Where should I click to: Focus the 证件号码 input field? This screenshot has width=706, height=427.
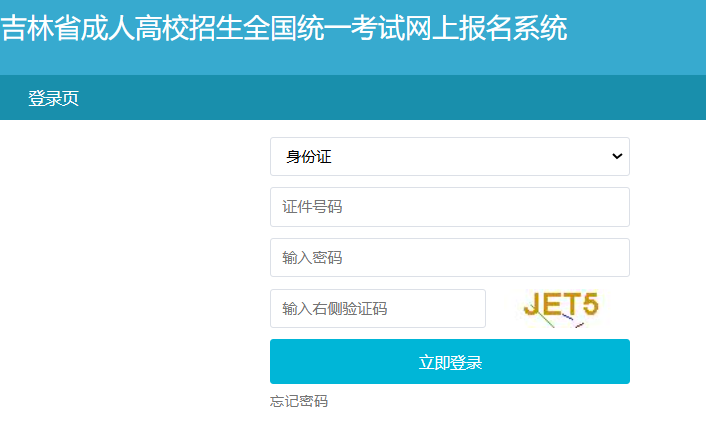[x=449, y=207]
